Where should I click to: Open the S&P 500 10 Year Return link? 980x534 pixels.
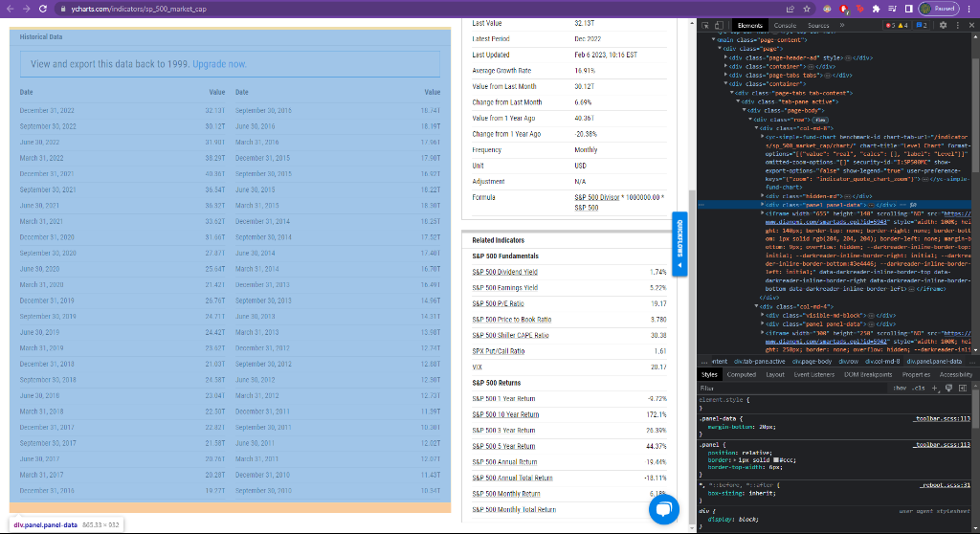[x=505, y=414]
